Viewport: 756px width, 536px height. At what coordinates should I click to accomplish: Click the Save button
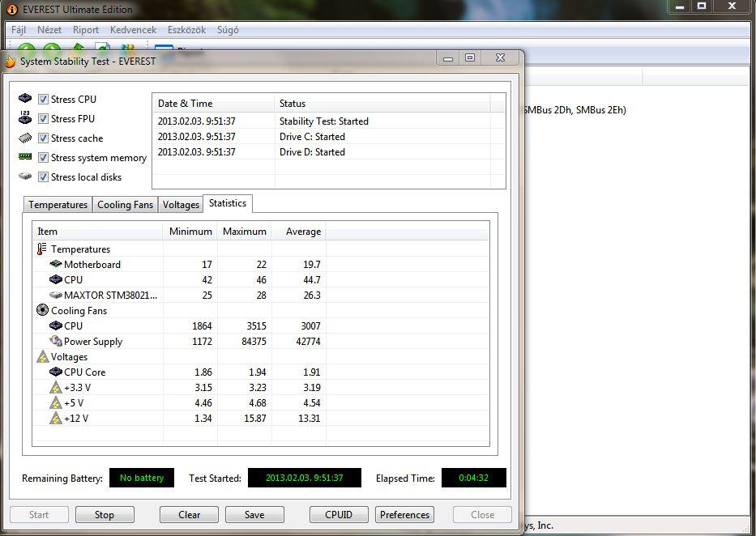254,515
